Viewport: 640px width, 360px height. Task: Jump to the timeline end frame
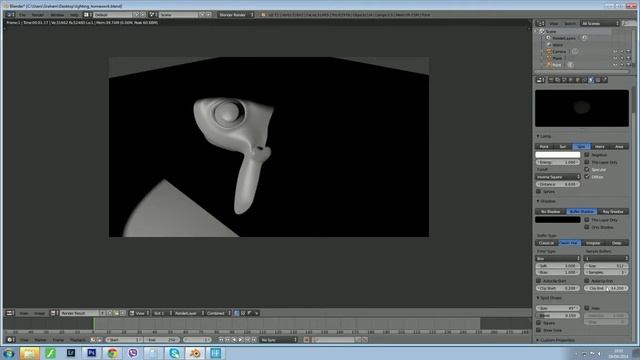[x=254, y=340]
